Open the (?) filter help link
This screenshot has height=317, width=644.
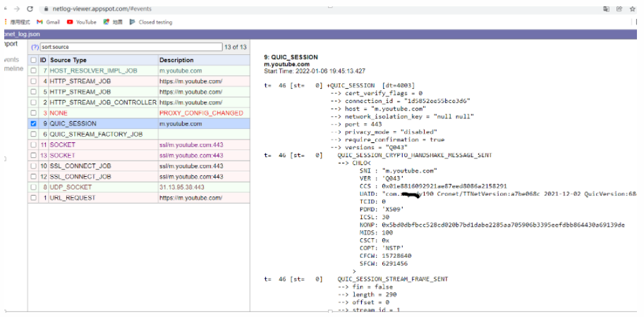(35, 47)
